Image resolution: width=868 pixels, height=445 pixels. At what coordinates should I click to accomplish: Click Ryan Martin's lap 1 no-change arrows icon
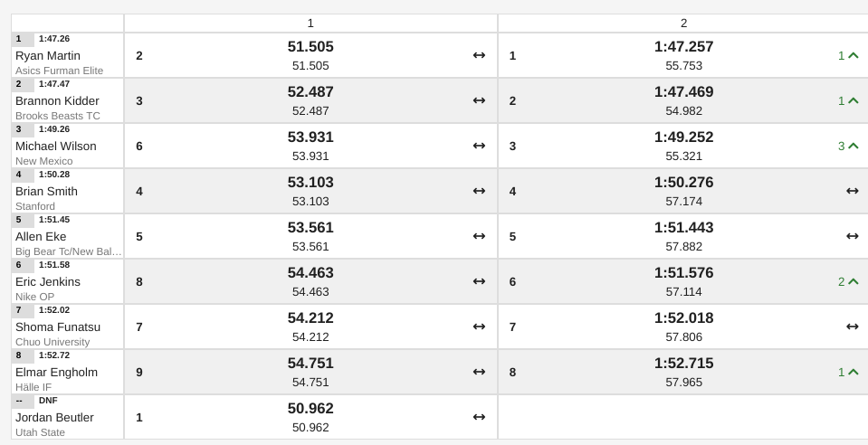tap(479, 55)
